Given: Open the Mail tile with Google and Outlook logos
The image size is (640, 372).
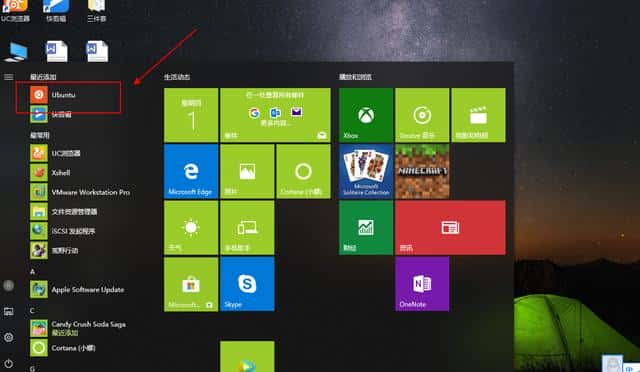Looking at the screenshot, I should pyautogui.click(x=276, y=115).
